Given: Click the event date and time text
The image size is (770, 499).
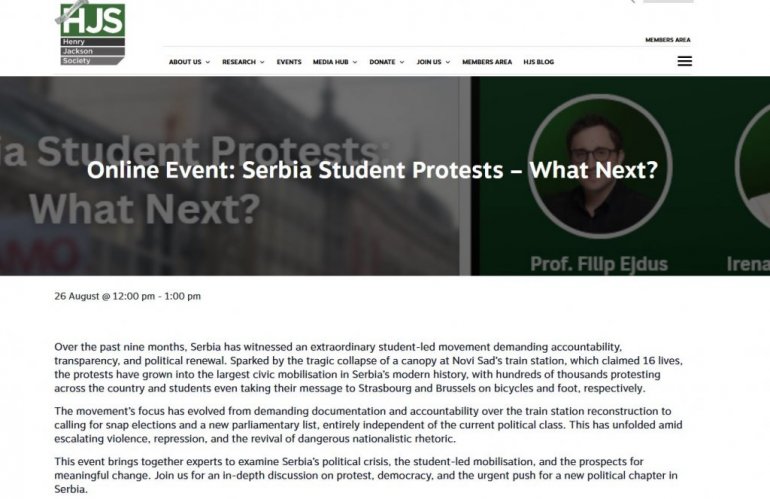Looking at the screenshot, I should [128, 296].
